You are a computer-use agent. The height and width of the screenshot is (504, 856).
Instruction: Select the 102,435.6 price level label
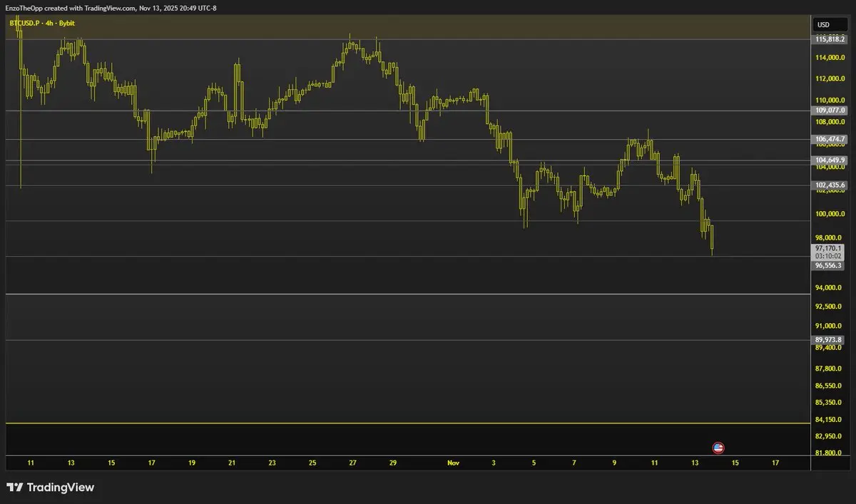pos(830,185)
